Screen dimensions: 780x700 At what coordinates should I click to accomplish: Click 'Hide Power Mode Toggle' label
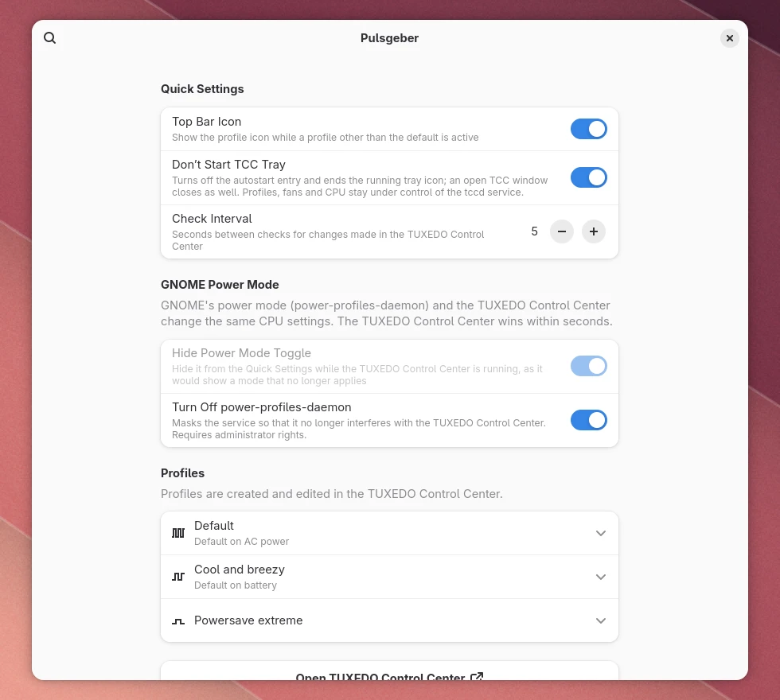coord(241,353)
